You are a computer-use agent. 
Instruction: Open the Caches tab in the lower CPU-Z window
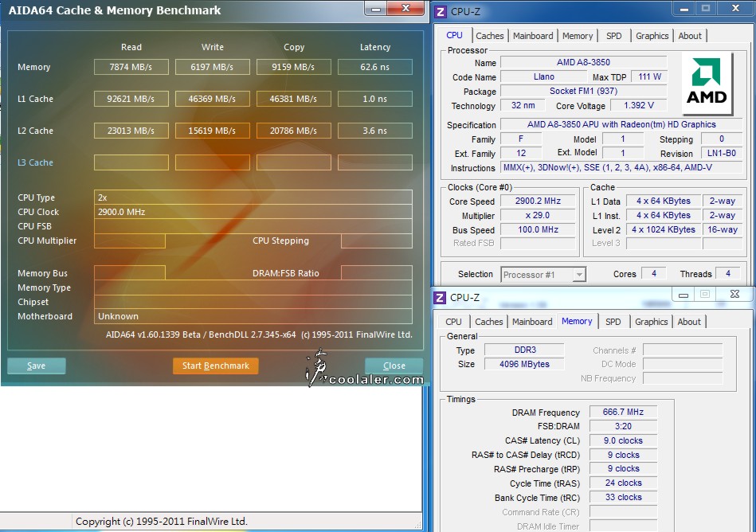click(489, 322)
